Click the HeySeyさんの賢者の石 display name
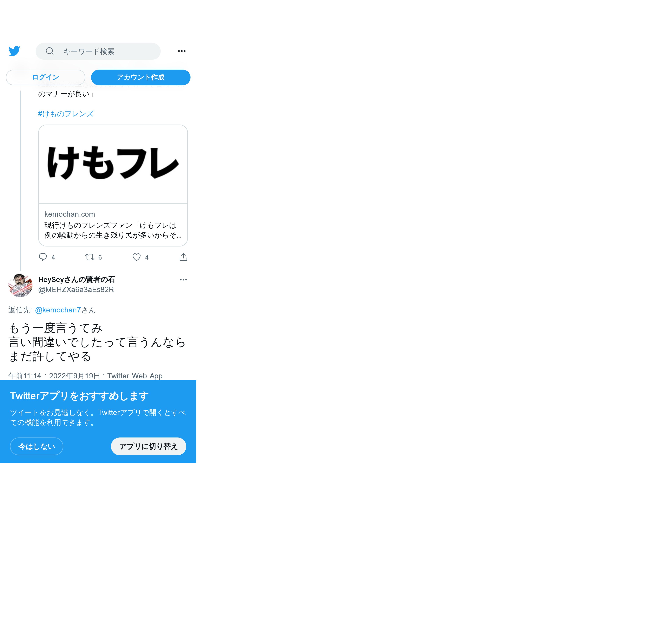672x640 pixels. click(76, 280)
